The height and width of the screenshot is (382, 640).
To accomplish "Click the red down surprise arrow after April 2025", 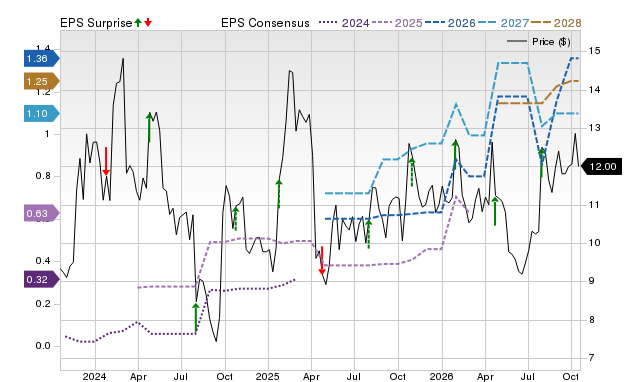I will [x=322, y=260].
